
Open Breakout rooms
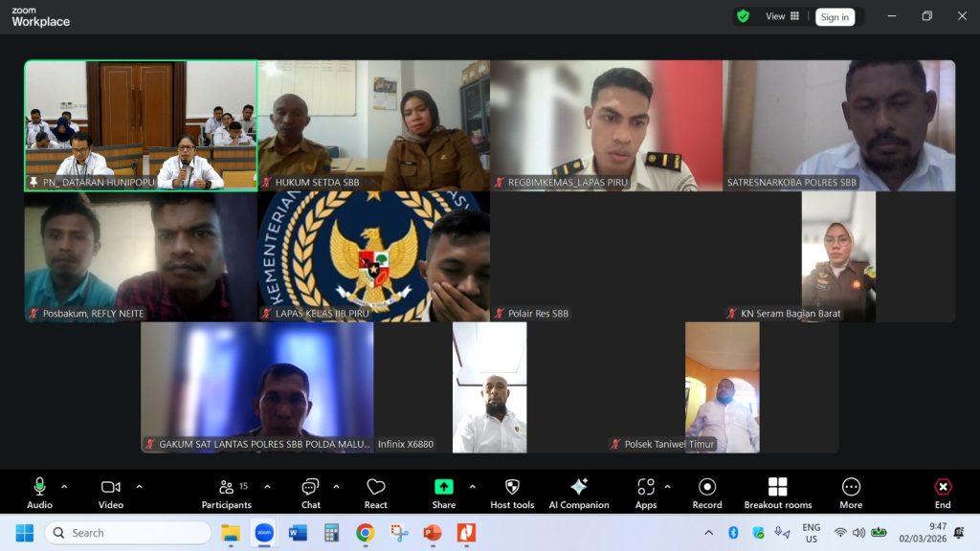click(x=777, y=492)
